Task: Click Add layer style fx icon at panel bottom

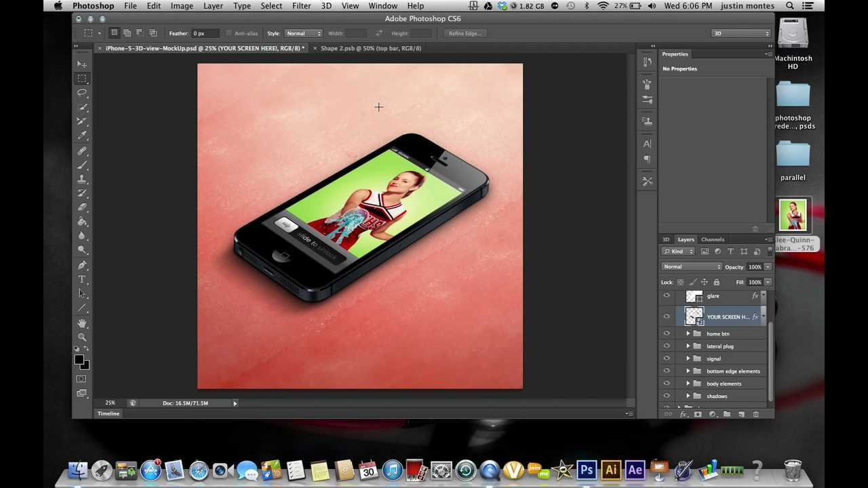Action: pyautogui.click(x=684, y=414)
